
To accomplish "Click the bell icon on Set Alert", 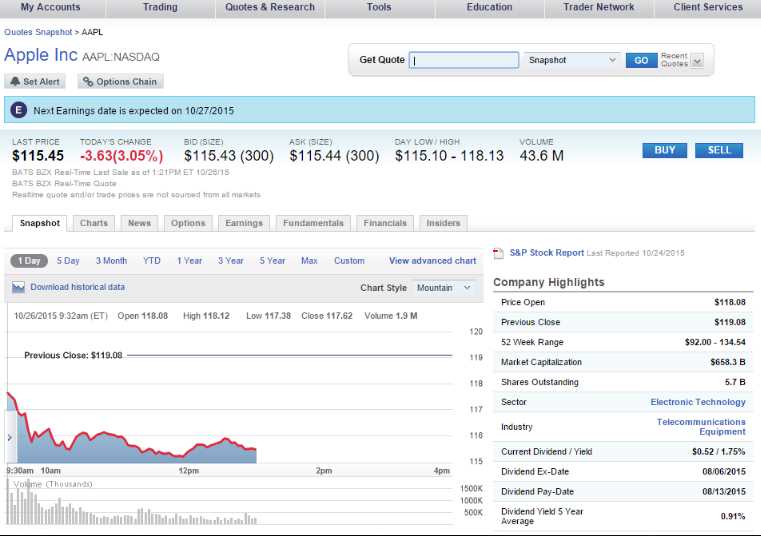I will 15,82.
